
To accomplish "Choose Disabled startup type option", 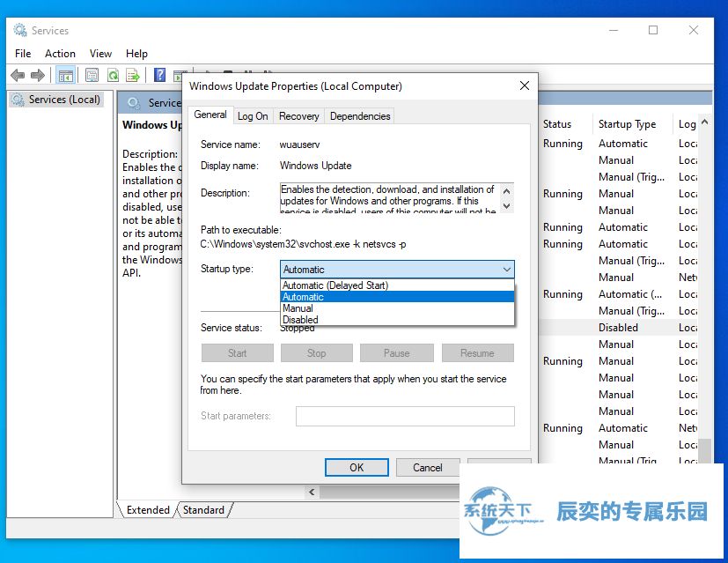I will 397,320.
